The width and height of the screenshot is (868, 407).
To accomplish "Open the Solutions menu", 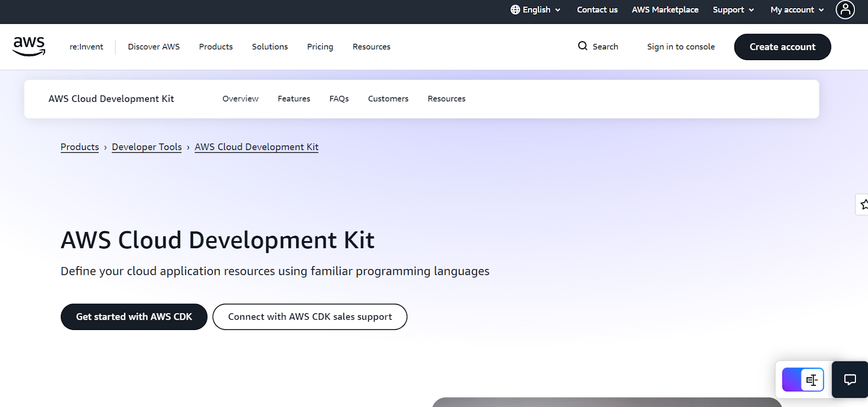I will [x=270, y=47].
